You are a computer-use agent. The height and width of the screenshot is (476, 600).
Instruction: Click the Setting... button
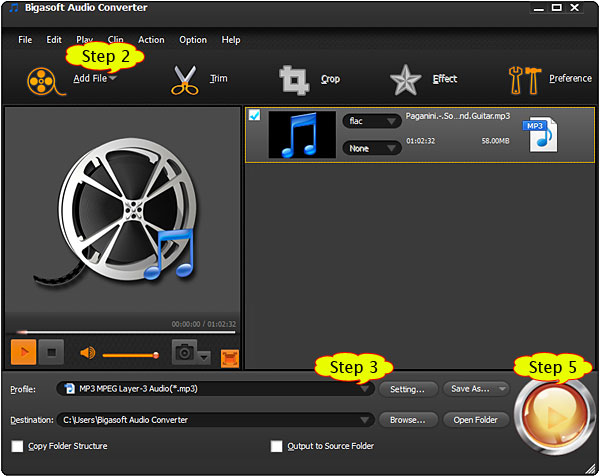(x=408, y=389)
